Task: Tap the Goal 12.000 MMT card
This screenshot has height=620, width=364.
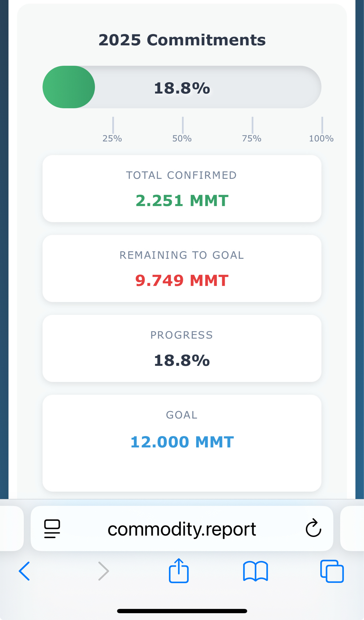Action: click(x=182, y=443)
